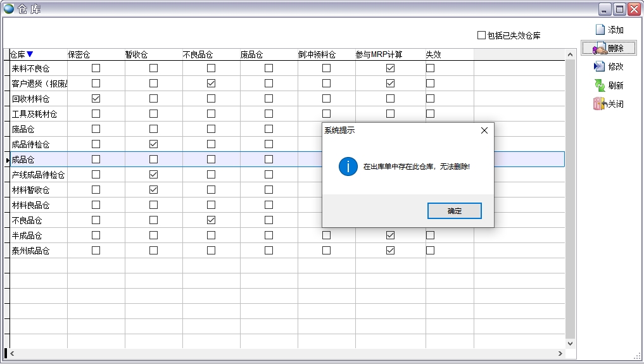Click the 参与MRP计算 column header

(379, 54)
